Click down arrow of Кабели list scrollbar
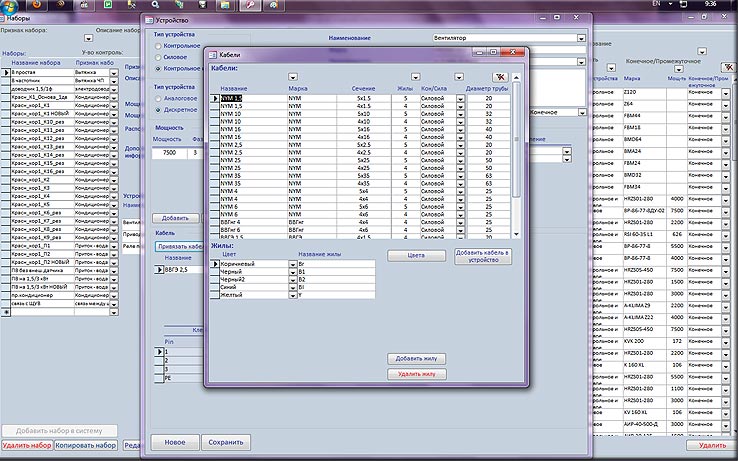The width and height of the screenshot is (738, 461). [x=516, y=234]
